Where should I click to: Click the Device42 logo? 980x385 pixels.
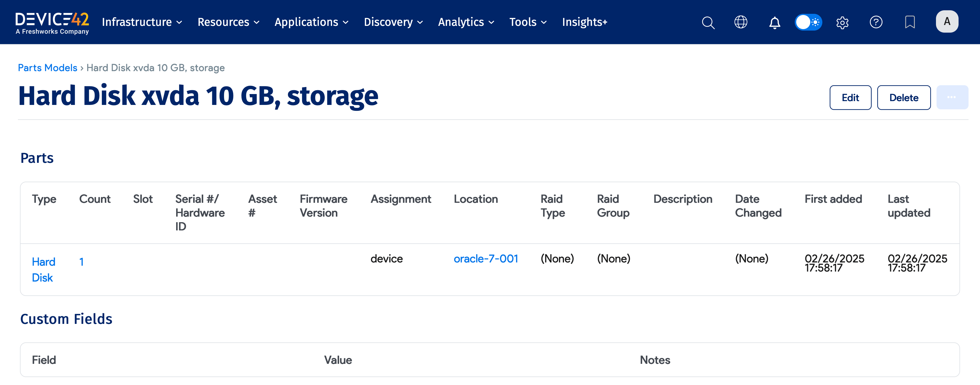click(x=52, y=23)
